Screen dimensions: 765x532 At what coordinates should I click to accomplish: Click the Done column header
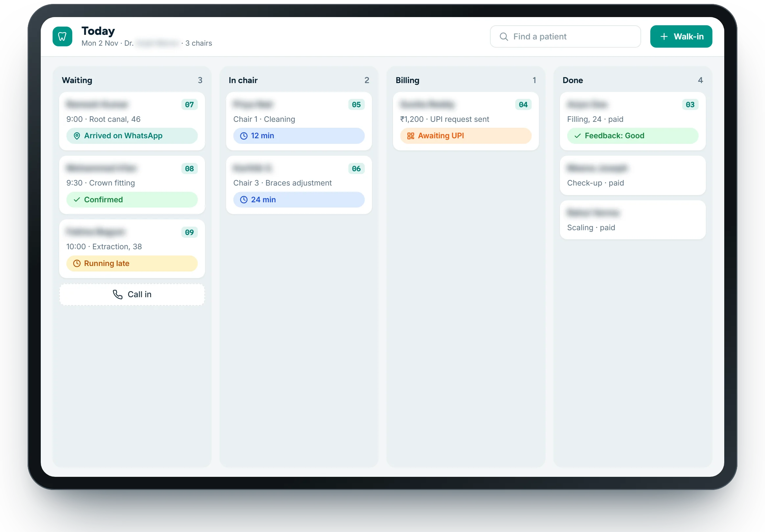pyautogui.click(x=572, y=80)
